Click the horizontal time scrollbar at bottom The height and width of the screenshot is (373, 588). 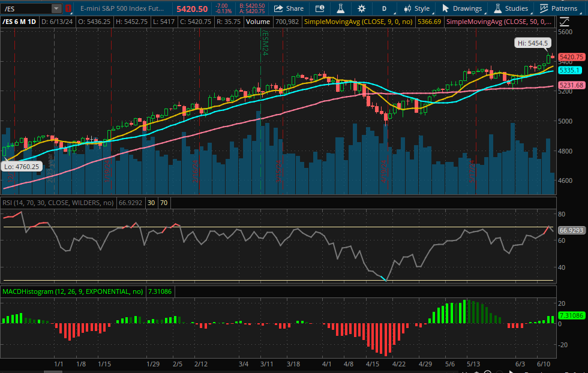pyautogui.click(x=54, y=371)
